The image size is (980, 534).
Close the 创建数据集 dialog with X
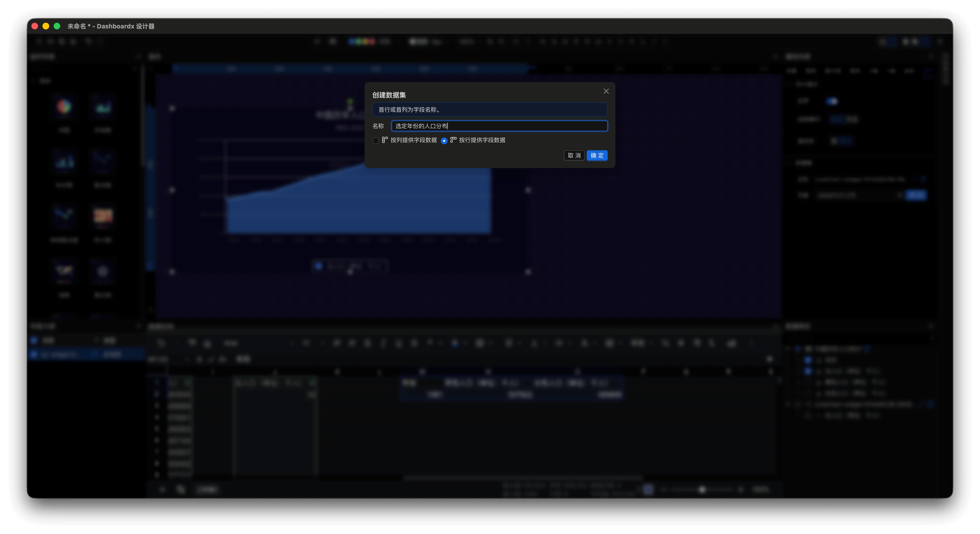pos(606,91)
